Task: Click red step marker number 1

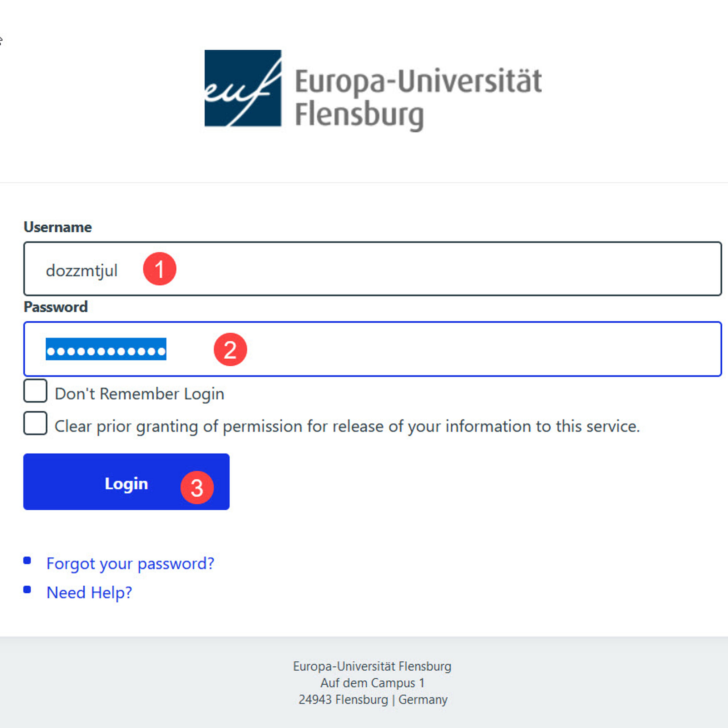Action: (159, 269)
